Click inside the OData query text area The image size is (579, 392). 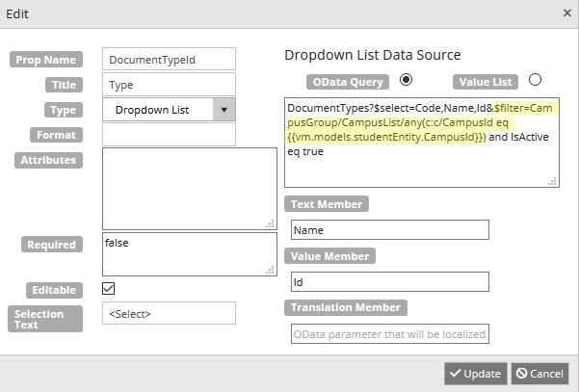pos(422,143)
